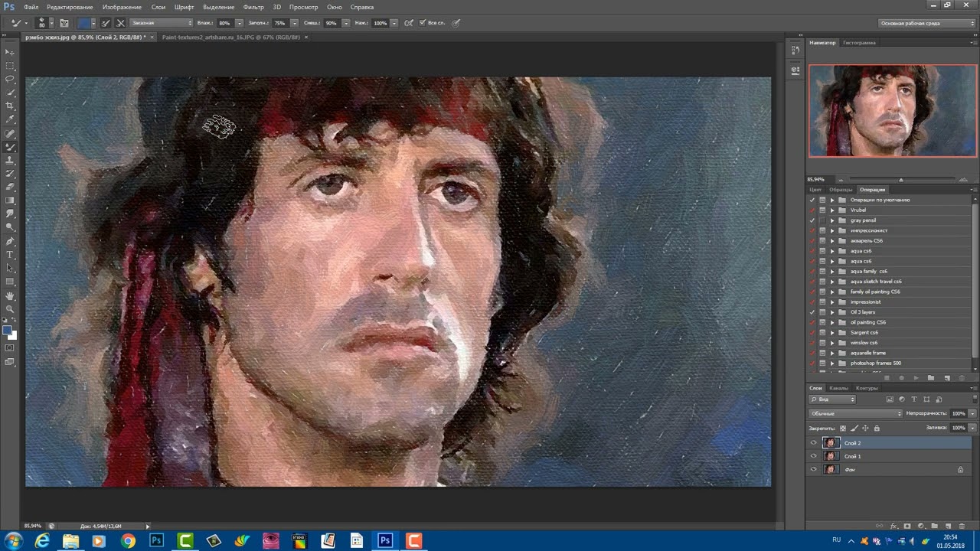This screenshot has height=551, width=980.
Task: Toggle the tablet pressure icon in options bar
Action: point(456,23)
